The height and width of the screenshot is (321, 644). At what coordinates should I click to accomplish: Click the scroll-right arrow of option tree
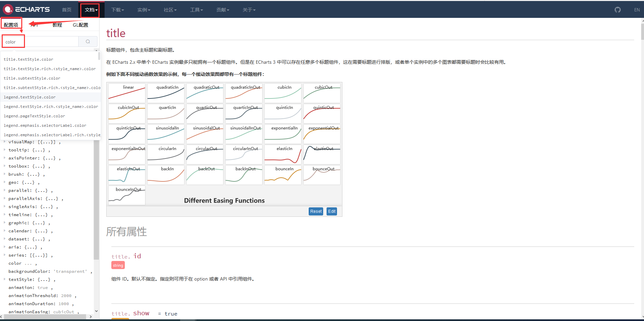[x=91, y=317]
